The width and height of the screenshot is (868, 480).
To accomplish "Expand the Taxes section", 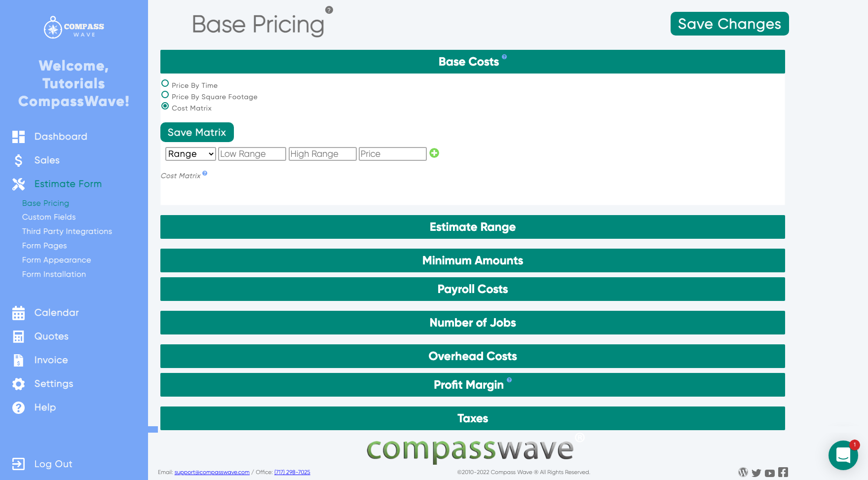I will pos(472,418).
